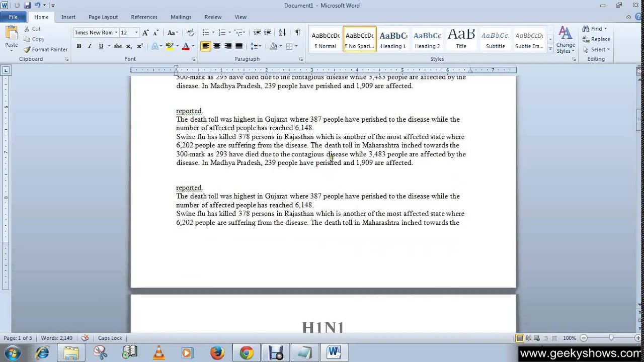Open line spacing options
This screenshot has width=644, height=362.
256,46
